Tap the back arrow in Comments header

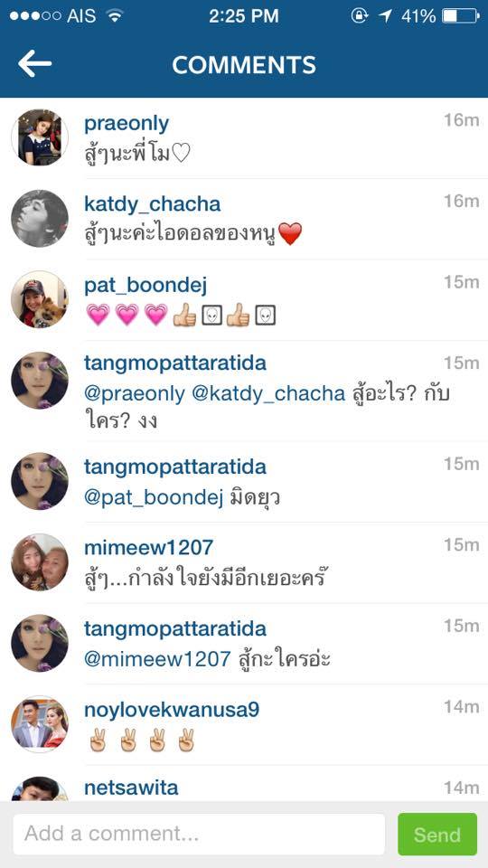tap(35, 63)
